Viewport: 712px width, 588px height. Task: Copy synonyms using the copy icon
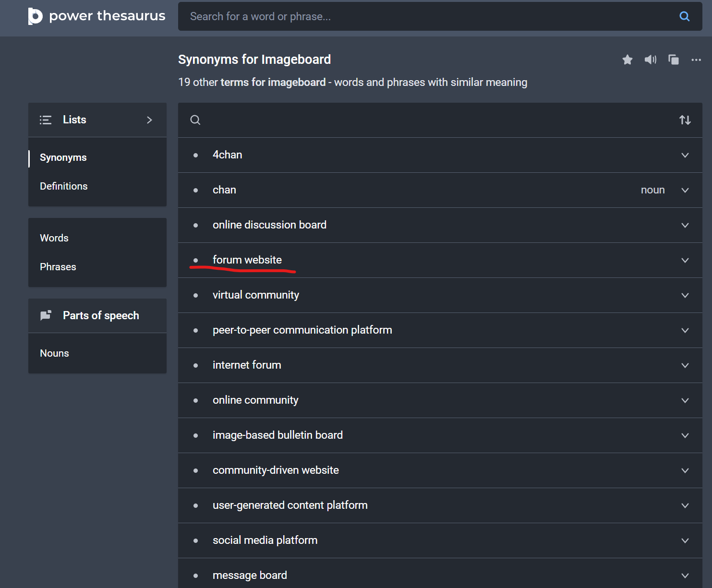click(x=673, y=60)
